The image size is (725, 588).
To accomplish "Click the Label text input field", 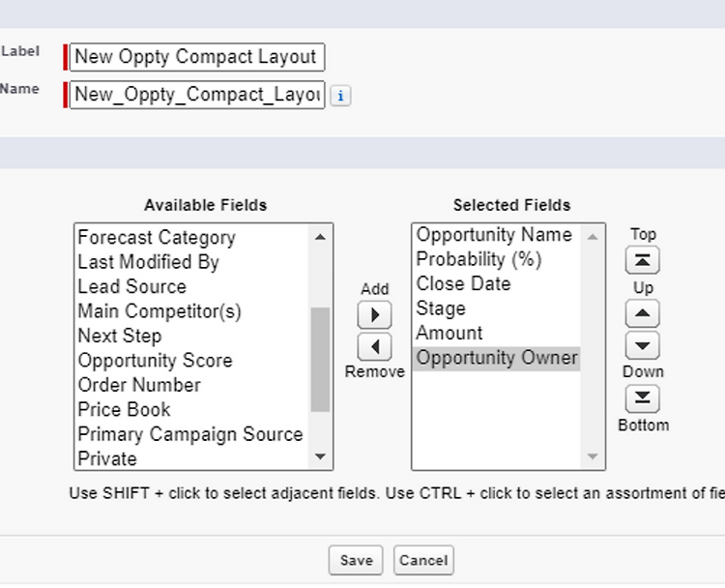I will (x=197, y=57).
